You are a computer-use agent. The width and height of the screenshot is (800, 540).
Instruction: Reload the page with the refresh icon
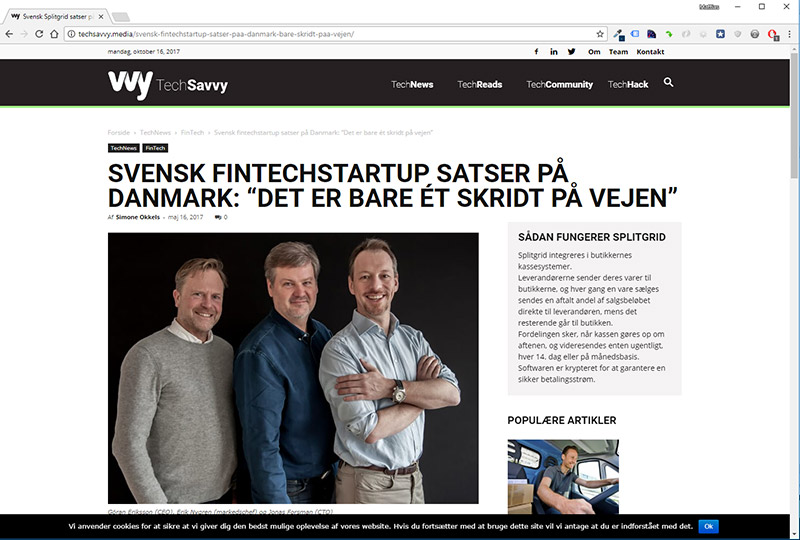click(x=39, y=34)
